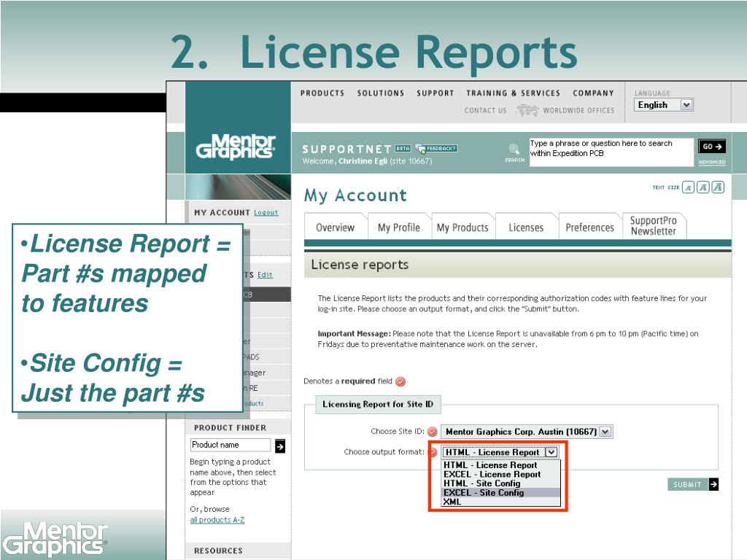
Task: Click the Product name input field
Action: [x=231, y=445]
